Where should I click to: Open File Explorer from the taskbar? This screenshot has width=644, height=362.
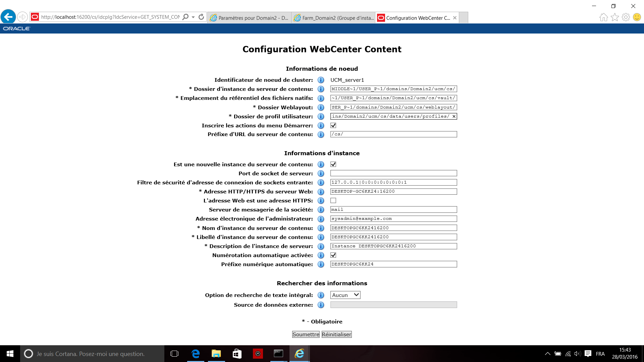(216, 354)
